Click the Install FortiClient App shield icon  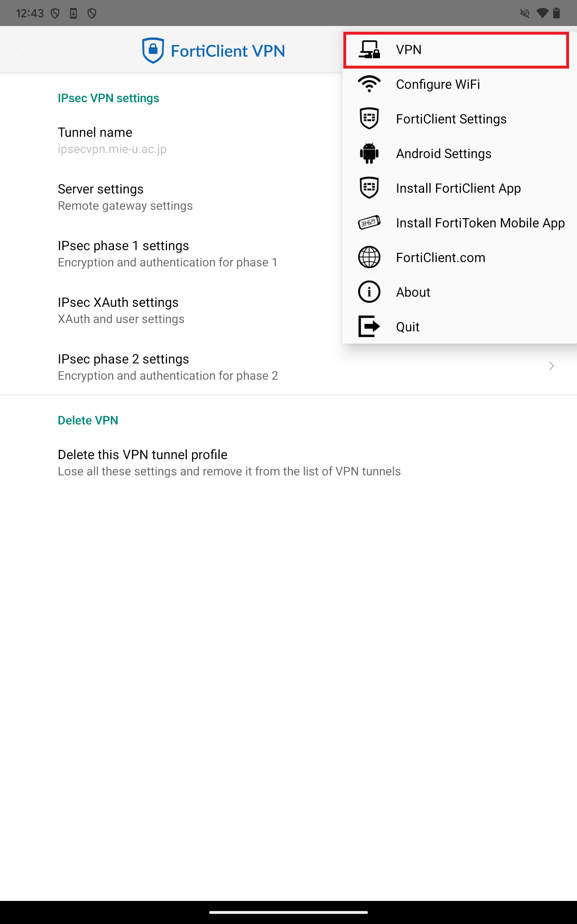tap(369, 188)
